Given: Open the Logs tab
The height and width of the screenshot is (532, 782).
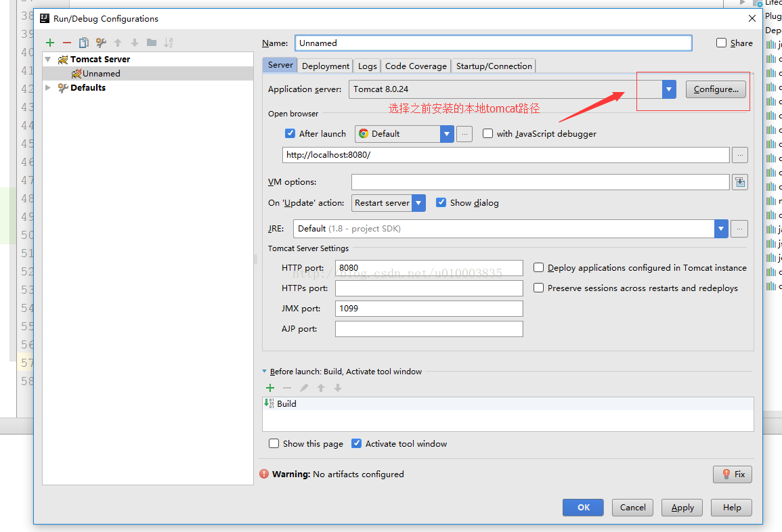Looking at the screenshot, I should 368,66.
